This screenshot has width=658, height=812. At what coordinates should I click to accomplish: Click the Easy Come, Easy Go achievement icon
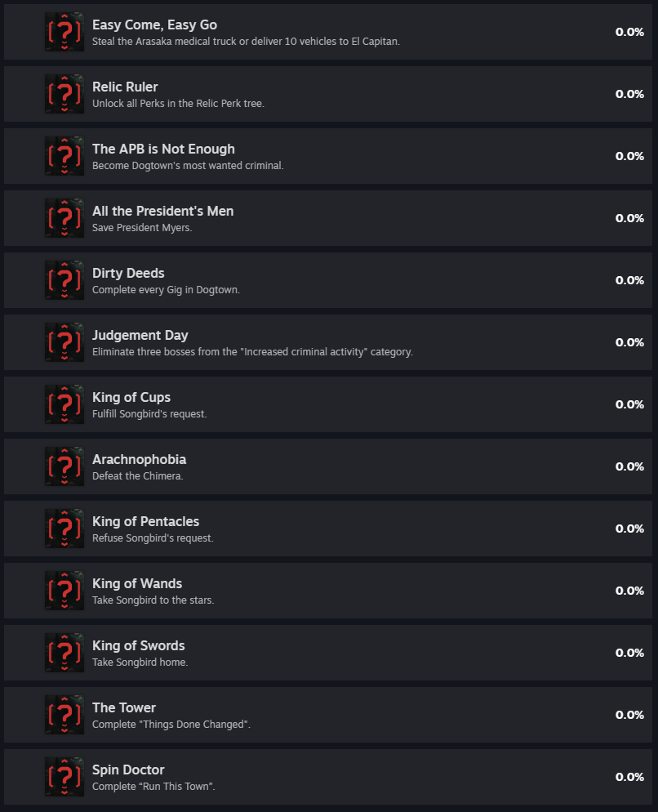click(x=64, y=31)
